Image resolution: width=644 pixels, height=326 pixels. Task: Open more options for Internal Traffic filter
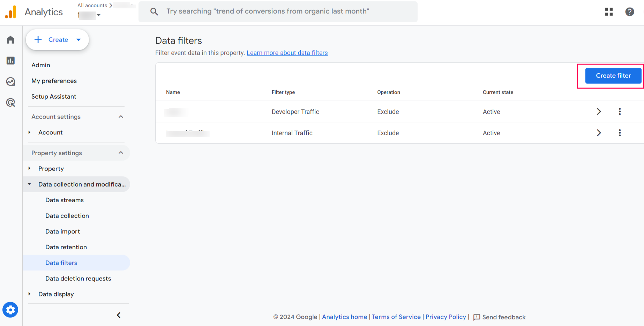coord(620,133)
